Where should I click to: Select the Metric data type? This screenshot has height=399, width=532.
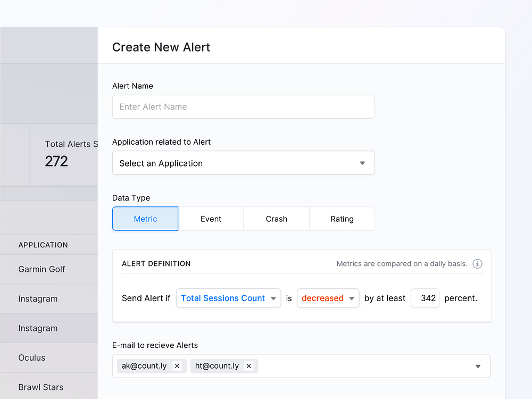pos(145,219)
